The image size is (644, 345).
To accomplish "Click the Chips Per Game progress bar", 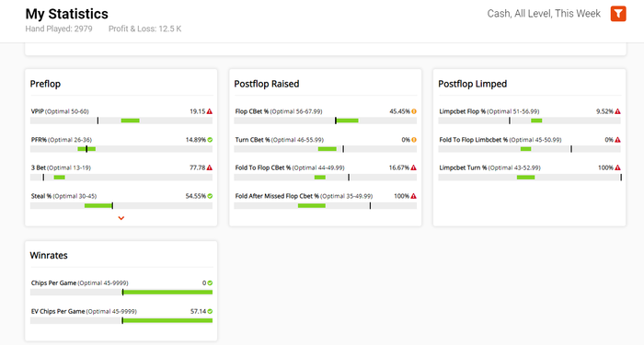I will (121, 292).
